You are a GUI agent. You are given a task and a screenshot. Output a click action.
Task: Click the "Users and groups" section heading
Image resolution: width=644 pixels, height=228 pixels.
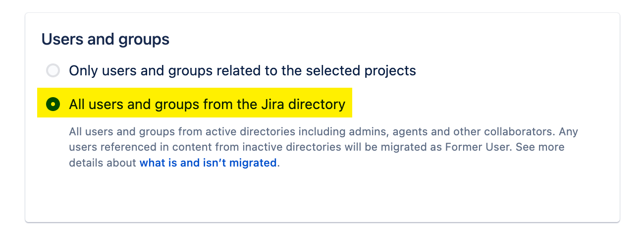pos(106,39)
